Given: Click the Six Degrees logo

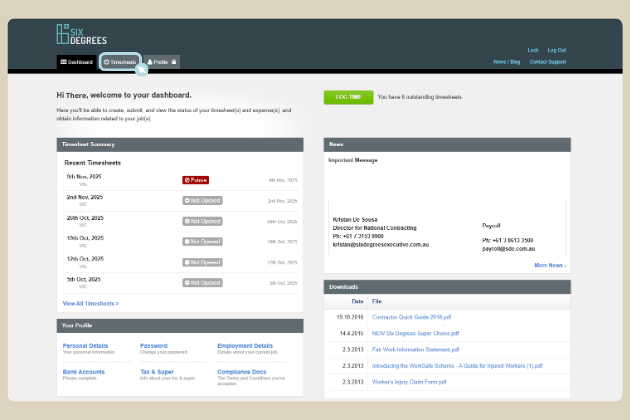Looking at the screenshot, I should pyautogui.click(x=82, y=34).
